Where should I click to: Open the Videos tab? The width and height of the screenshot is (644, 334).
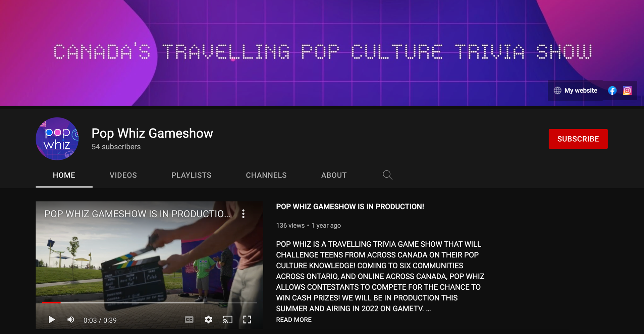coord(123,175)
